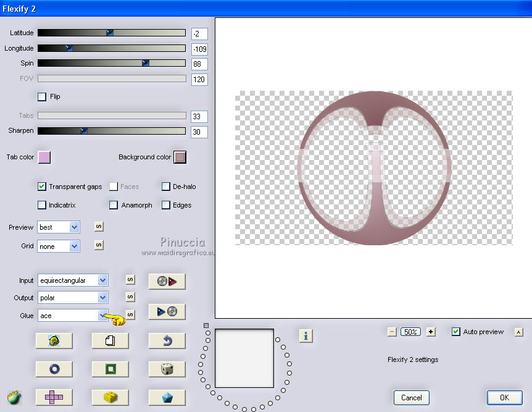This screenshot has width=532, height=412.
Task: Click the small gray square above dots
Action: 206,326
